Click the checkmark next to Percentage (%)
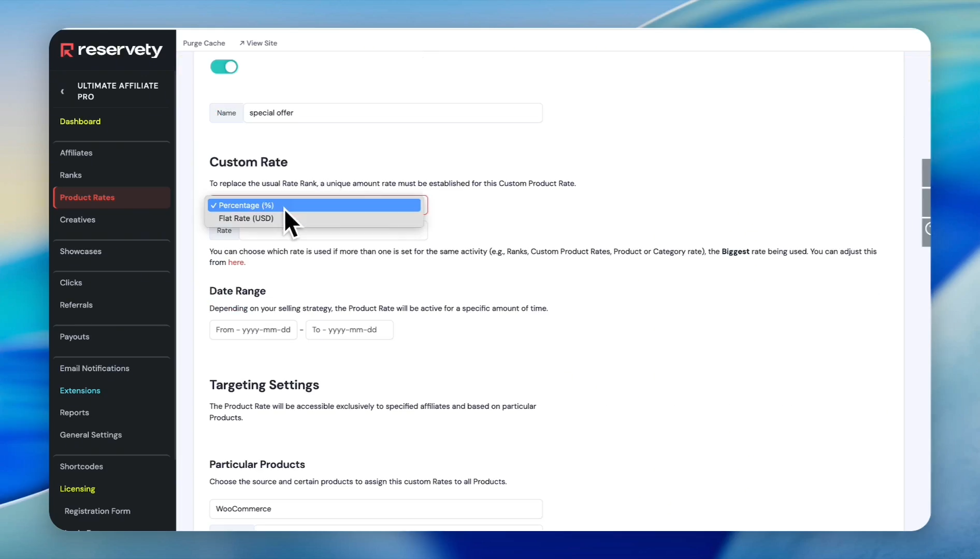This screenshot has height=559, width=980. tap(213, 205)
